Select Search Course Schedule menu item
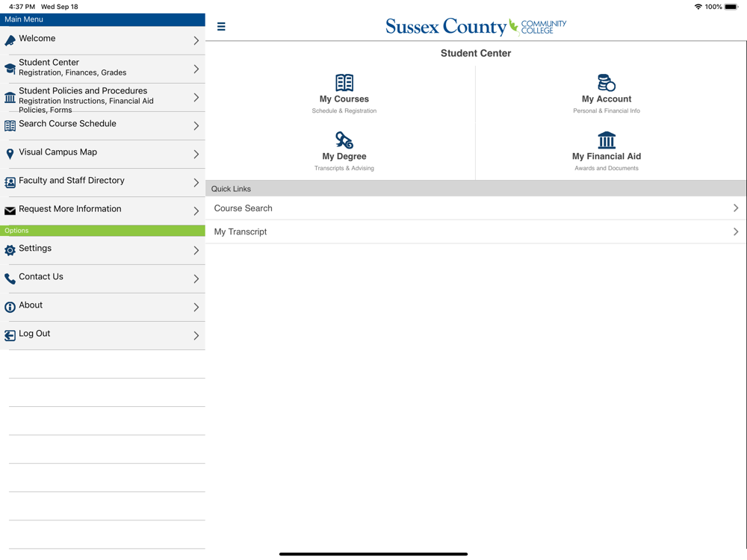The height and width of the screenshot is (560, 747). 102,125
